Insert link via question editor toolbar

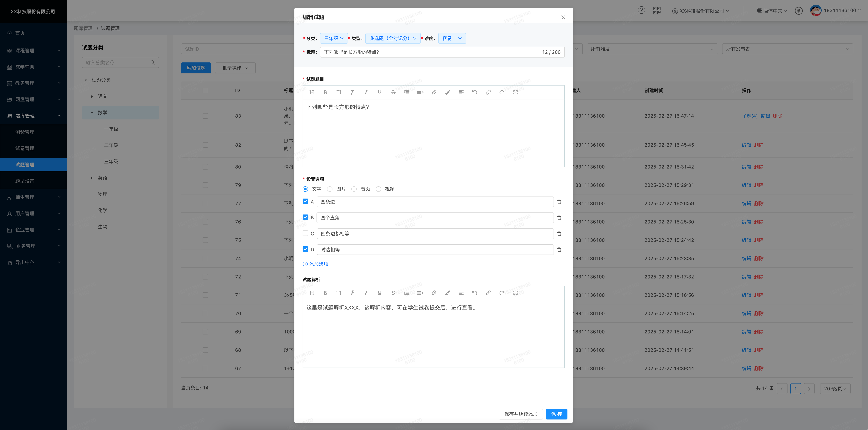pos(488,92)
